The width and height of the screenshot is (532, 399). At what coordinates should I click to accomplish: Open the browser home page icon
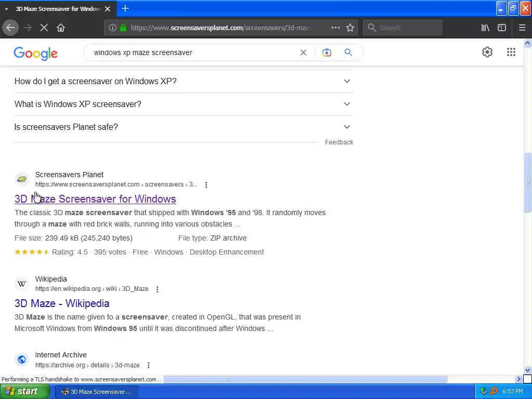61,28
